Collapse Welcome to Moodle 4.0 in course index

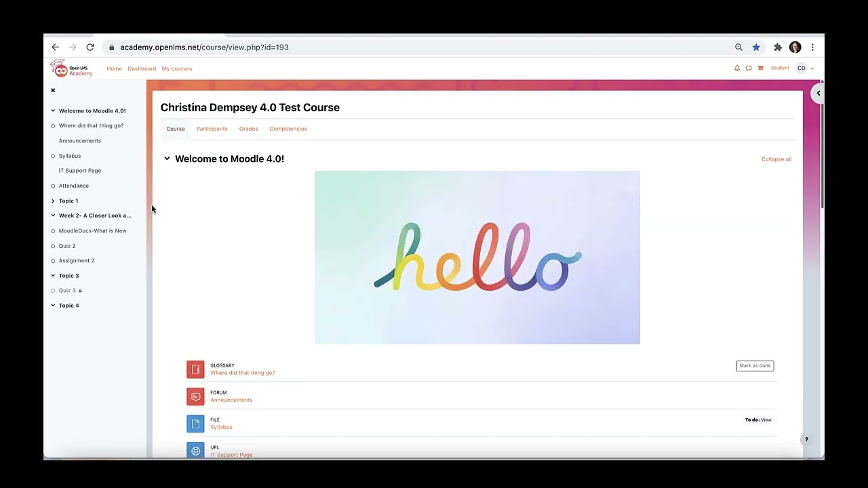click(53, 110)
